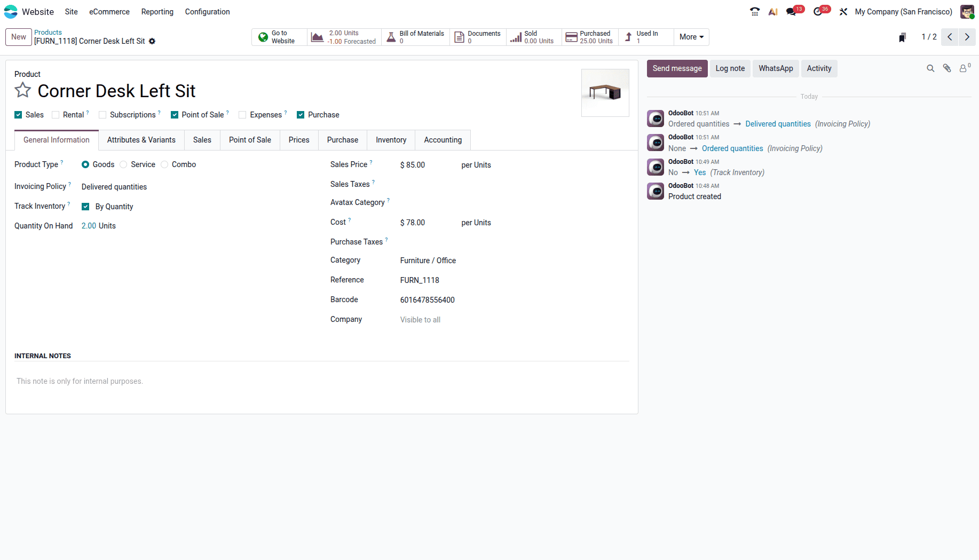This screenshot has height=560, width=979.
Task: Go to next record arrow
Action: pyautogui.click(x=967, y=37)
